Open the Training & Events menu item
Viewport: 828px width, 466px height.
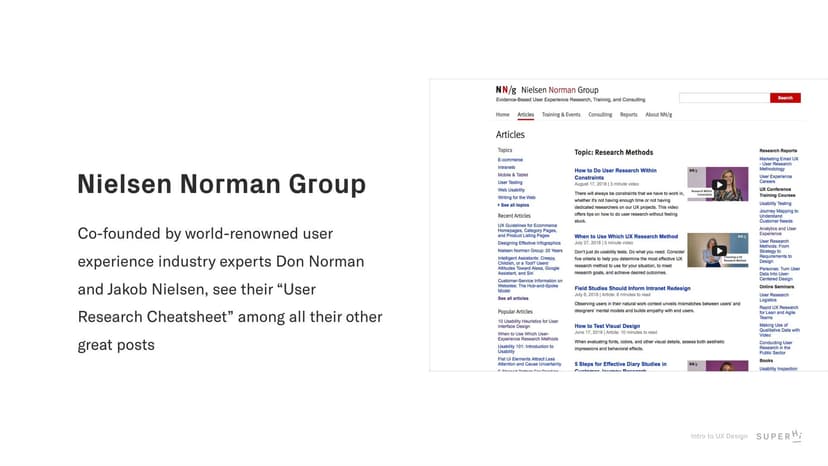[x=561, y=115]
